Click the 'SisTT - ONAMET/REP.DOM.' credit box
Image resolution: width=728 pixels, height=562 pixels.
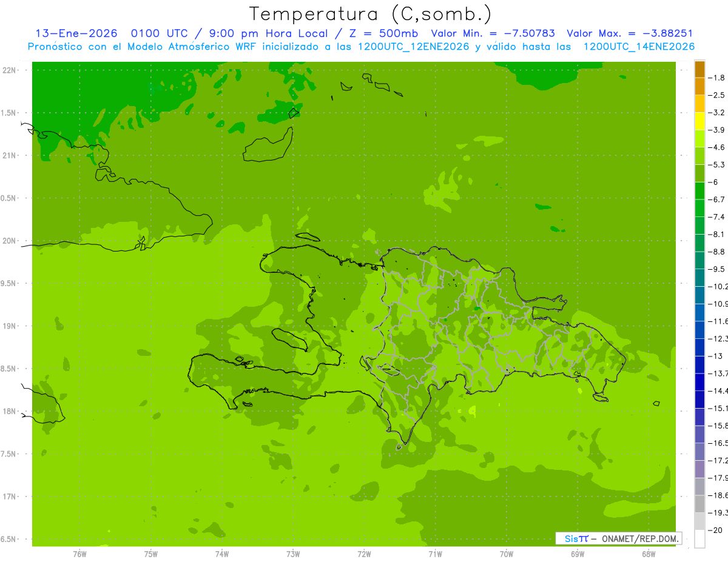(618, 538)
